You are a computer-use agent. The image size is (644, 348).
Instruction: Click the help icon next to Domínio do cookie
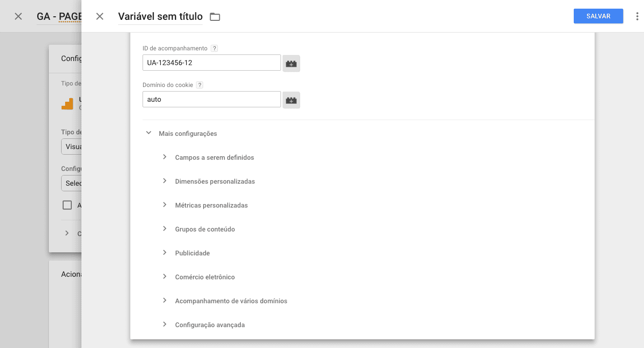[199, 85]
